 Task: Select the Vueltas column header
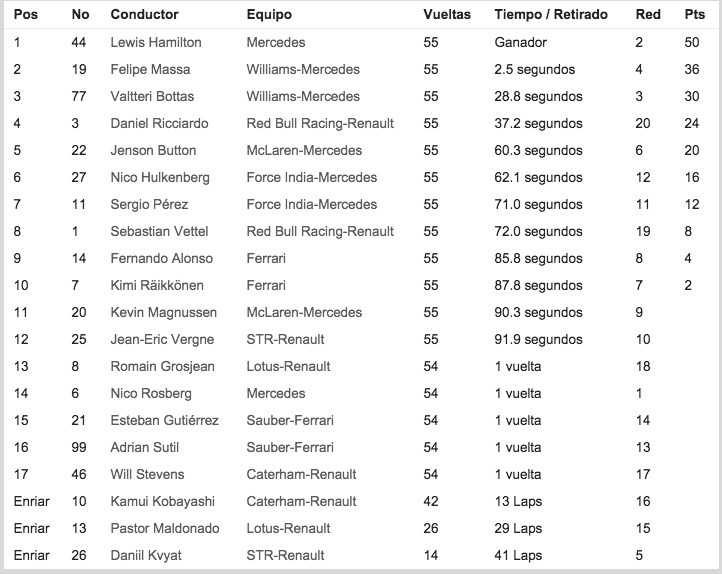pos(447,15)
